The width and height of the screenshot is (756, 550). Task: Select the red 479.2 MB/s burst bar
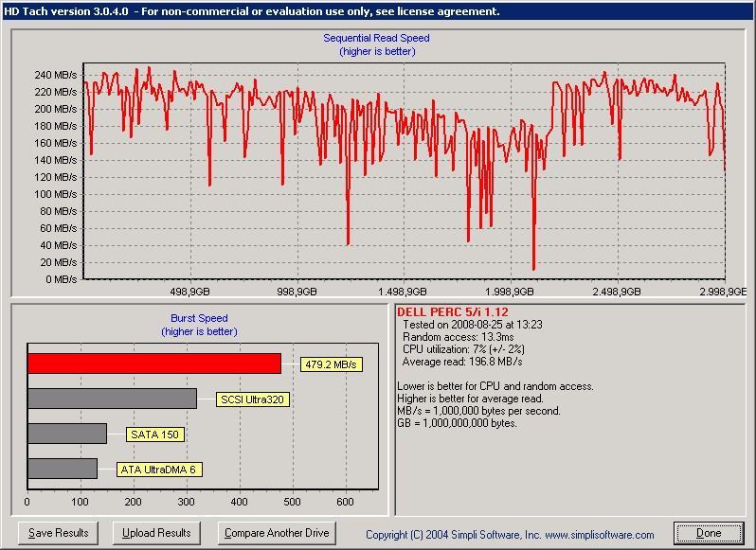154,364
